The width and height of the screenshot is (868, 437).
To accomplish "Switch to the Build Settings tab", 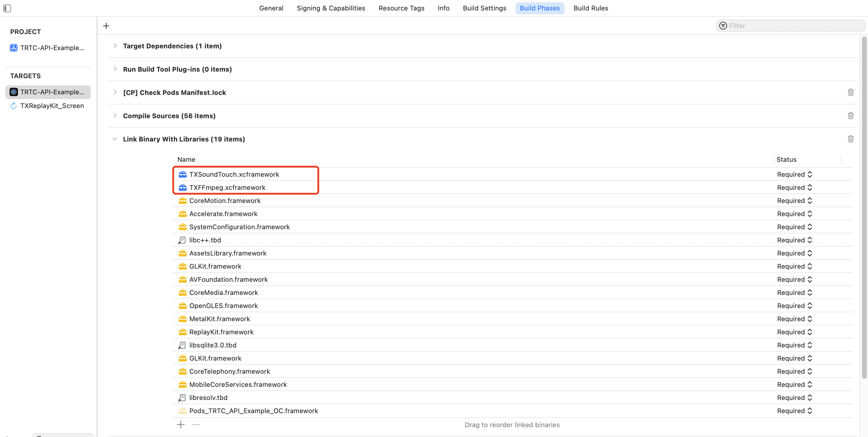I will [484, 8].
